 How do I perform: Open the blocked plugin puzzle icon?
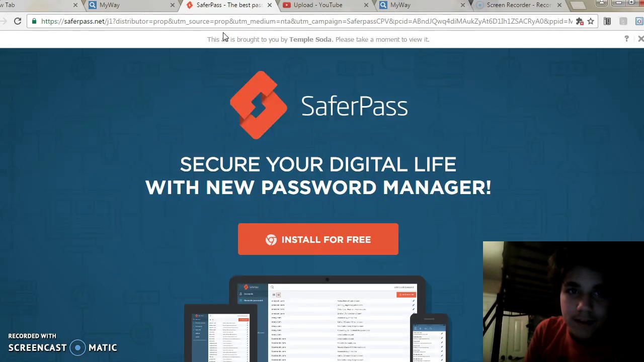coord(580,21)
